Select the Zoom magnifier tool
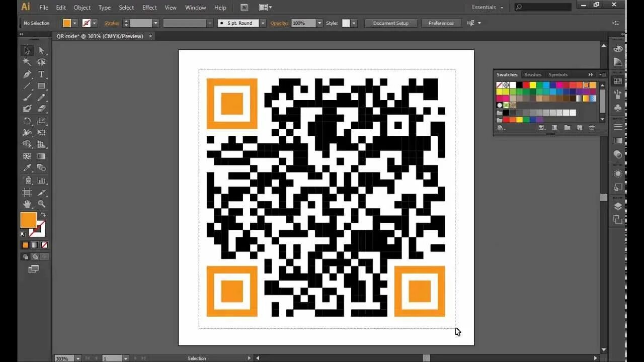The image size is (644, 362). pyautogui.click(x=42, y=204)
